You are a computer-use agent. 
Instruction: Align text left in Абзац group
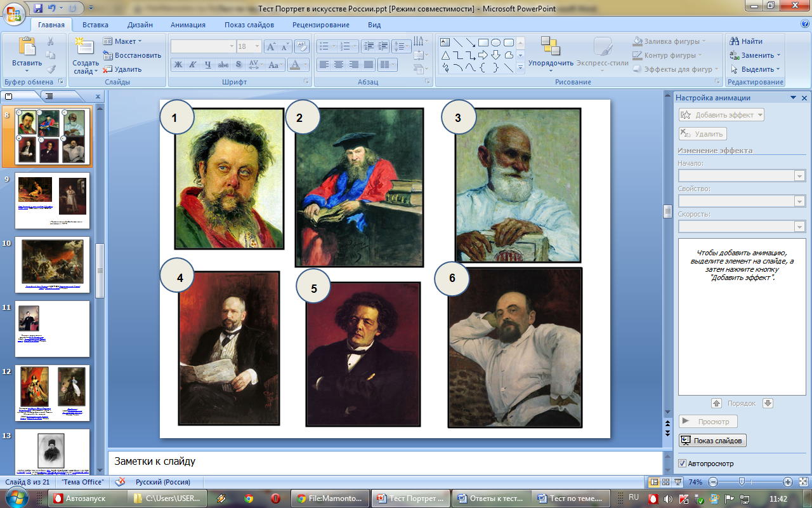(x=324, y=65)
